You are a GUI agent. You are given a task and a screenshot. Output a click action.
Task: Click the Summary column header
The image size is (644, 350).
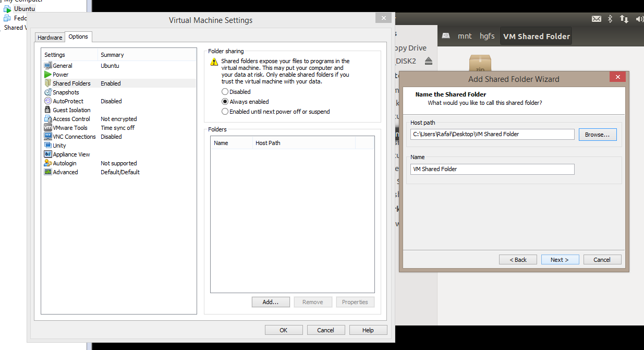[x=147, y=55]
